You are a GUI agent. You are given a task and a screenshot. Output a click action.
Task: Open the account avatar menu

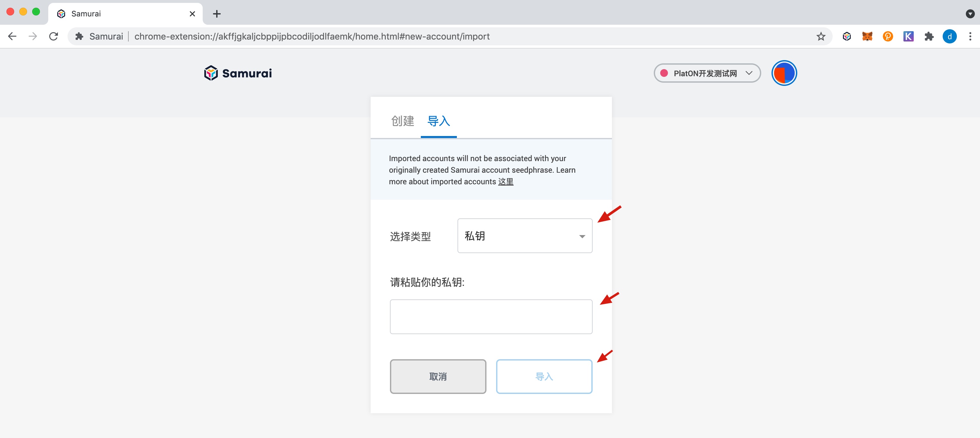click(784, 73)
